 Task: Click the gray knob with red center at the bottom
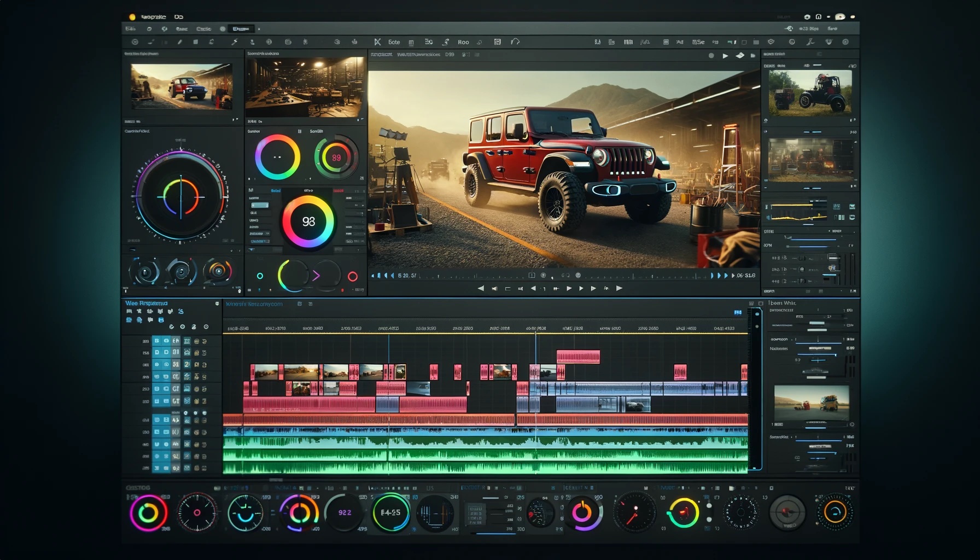787,512
